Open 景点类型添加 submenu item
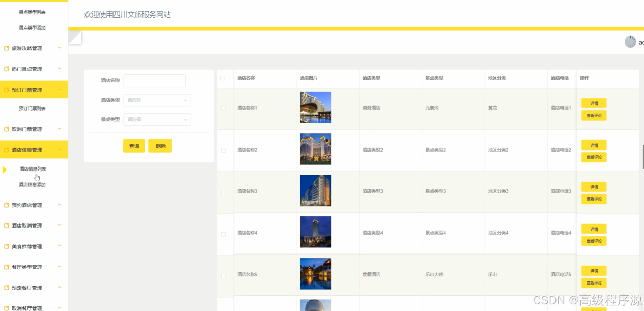644x311 pixels. 33,28
